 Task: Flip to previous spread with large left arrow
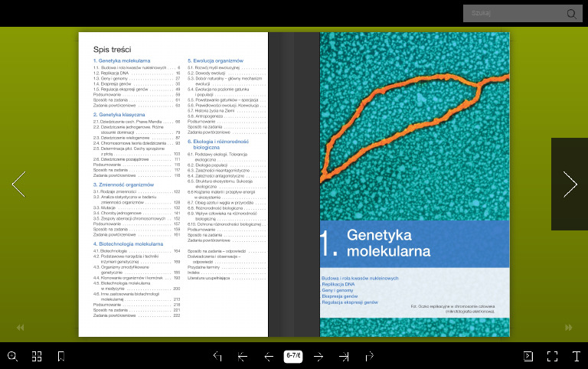[x=18, y=184]
